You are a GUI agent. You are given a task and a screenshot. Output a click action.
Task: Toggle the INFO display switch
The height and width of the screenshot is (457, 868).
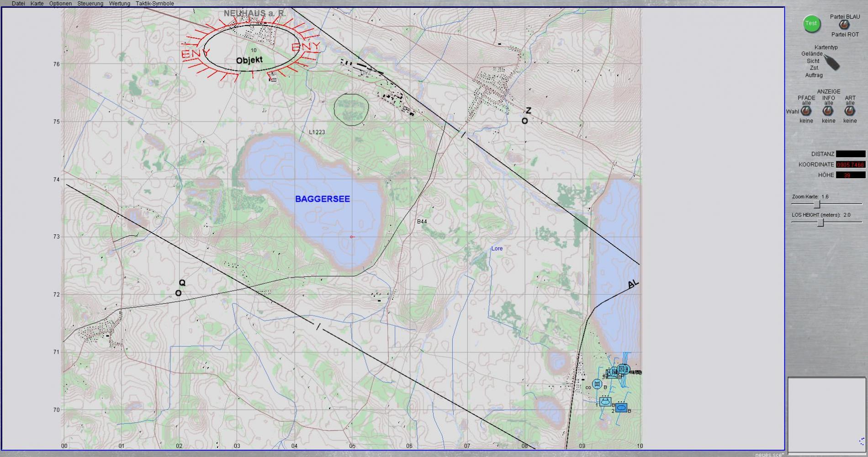[828, 112]
